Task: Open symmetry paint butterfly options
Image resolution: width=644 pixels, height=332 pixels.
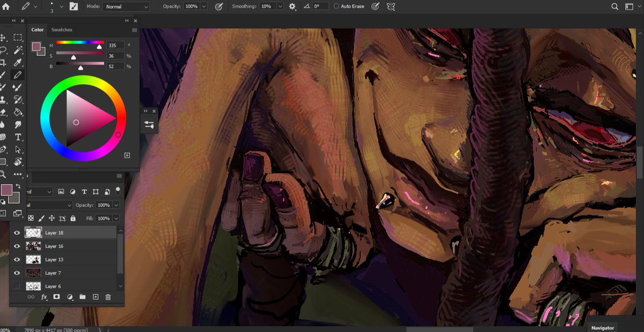Action: [391, 6]
